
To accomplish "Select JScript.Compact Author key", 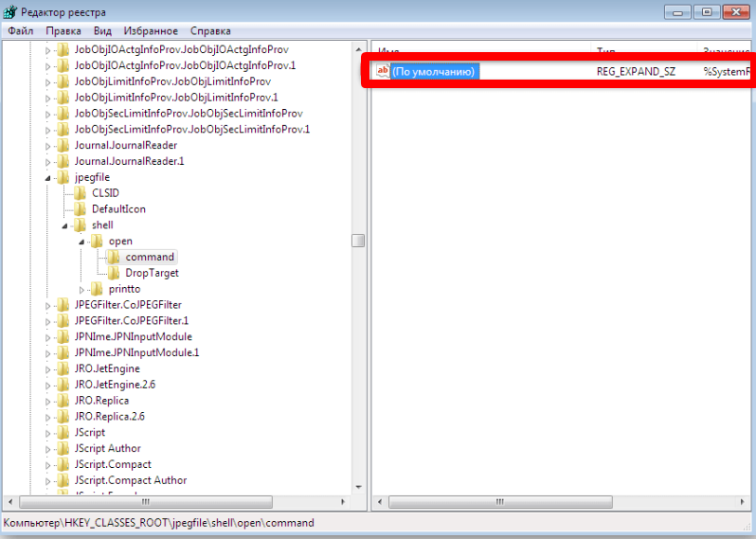I will (x=131, y=480).
